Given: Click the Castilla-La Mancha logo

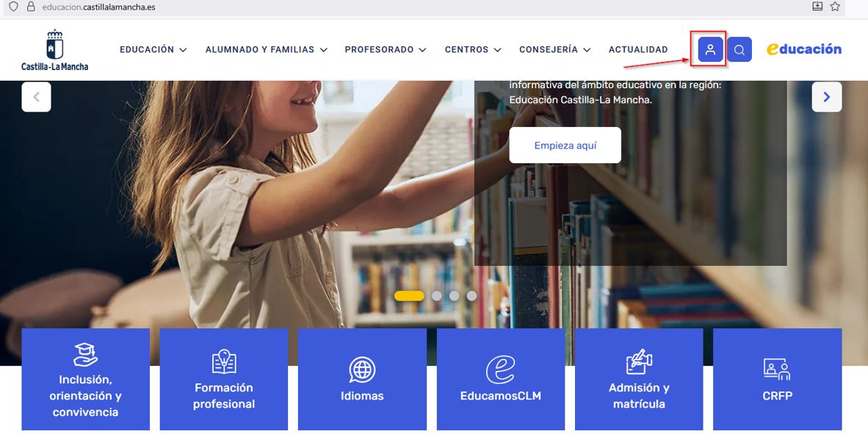Looking at the screenshot, I should [x=55, y=50].
